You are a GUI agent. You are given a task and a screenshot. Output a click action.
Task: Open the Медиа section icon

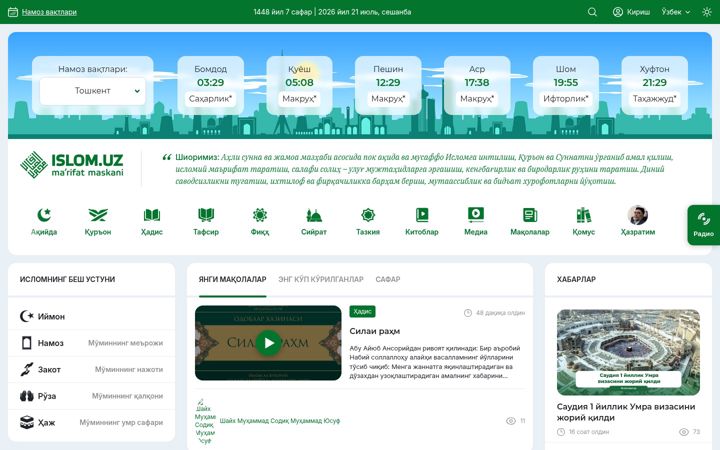pos(476,215)
